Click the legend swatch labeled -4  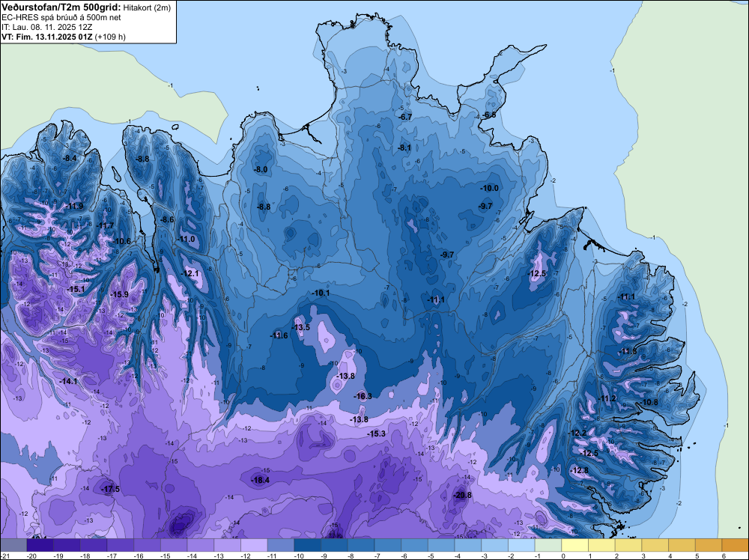pyautogui.click(x=468, y=545)
